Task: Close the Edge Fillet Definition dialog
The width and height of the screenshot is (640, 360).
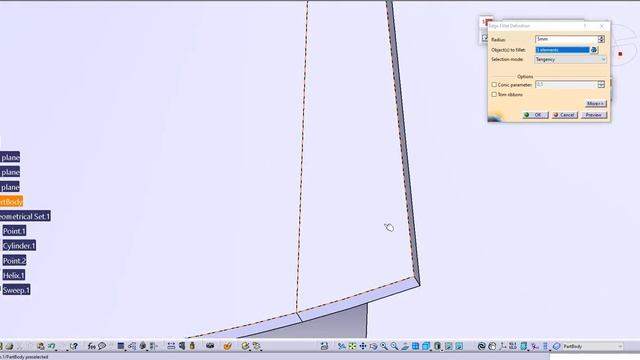Action: point(602,26)
